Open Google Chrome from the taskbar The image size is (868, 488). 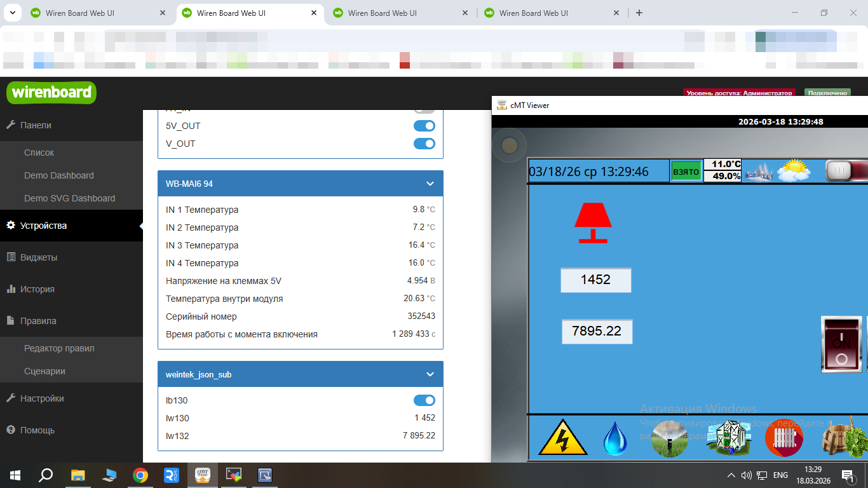pyautogui.click(x=140, y=475)
